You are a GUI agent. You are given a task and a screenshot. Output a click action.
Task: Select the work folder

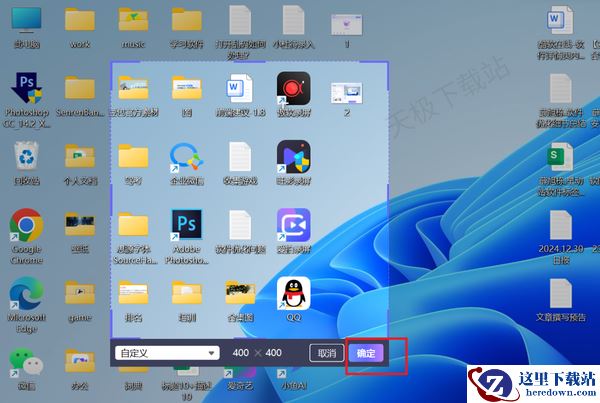point(80,20)
